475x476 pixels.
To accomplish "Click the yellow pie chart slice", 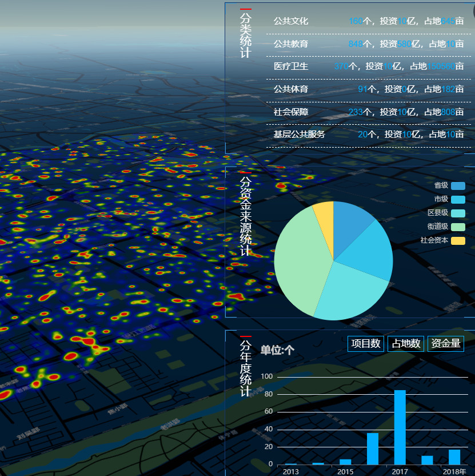I will (325, 216).
